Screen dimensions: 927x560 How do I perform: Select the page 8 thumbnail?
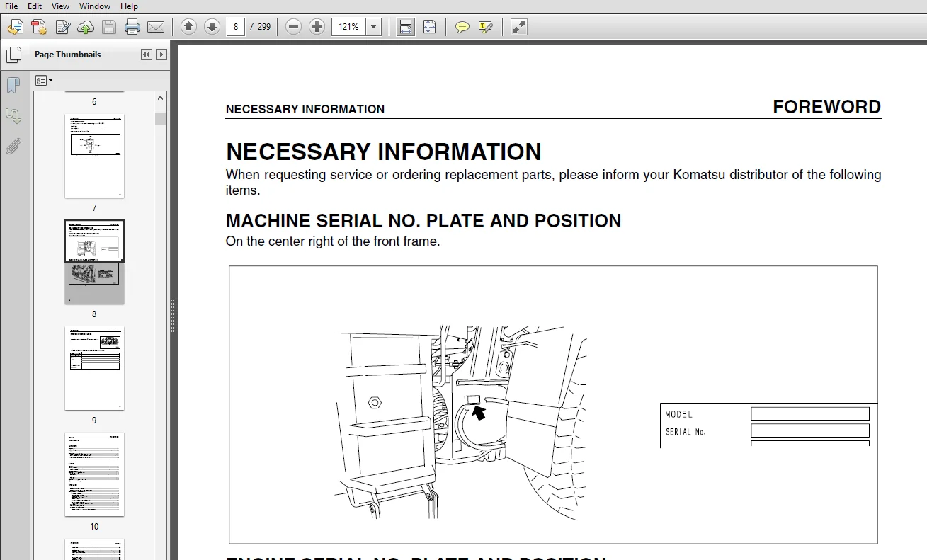coord(94,262)
